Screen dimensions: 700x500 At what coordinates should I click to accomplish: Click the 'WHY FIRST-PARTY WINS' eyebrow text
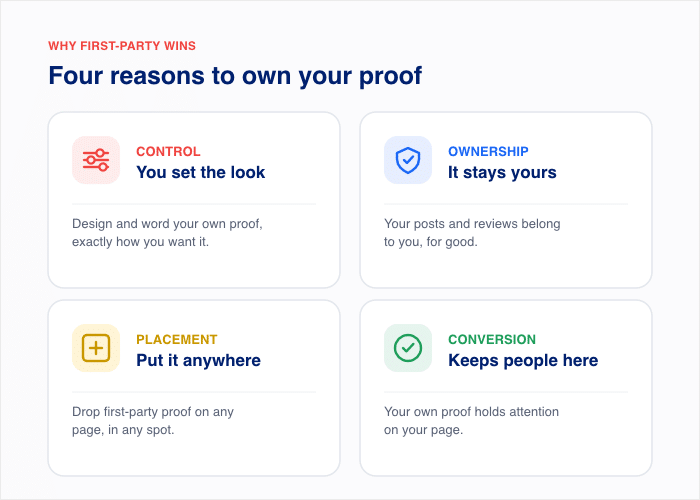pos(122,46)
